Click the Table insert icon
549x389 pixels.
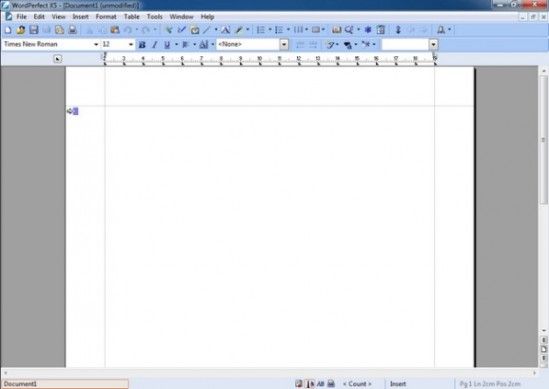tap(316, 30)
